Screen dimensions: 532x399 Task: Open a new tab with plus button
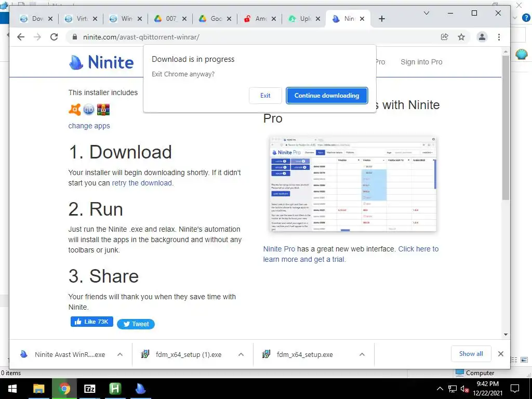coord(382,19)
